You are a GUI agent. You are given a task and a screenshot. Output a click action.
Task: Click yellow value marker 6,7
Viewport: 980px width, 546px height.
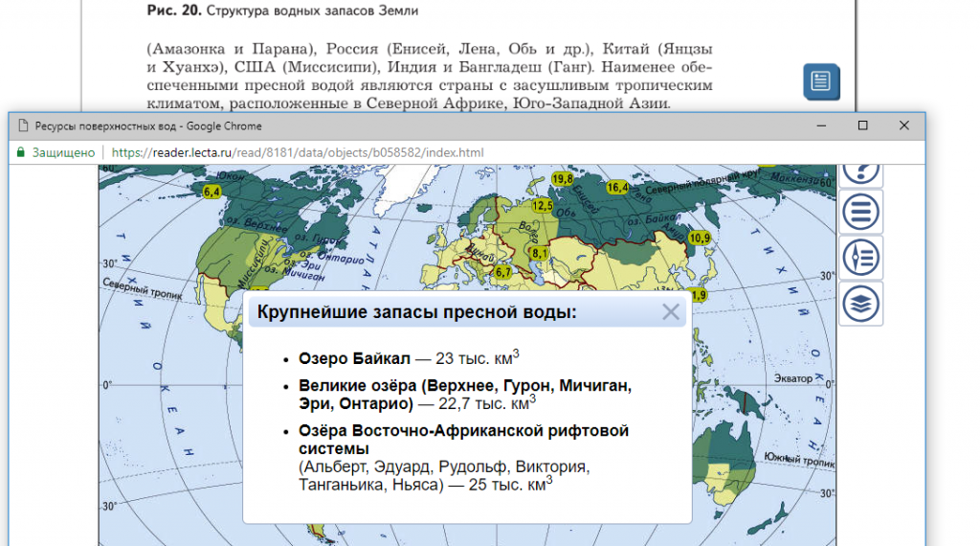coord(503,272)
